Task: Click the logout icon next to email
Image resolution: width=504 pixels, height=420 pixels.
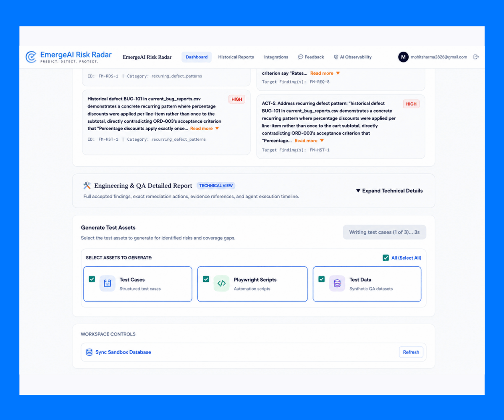Action: [x=476, y=57]
